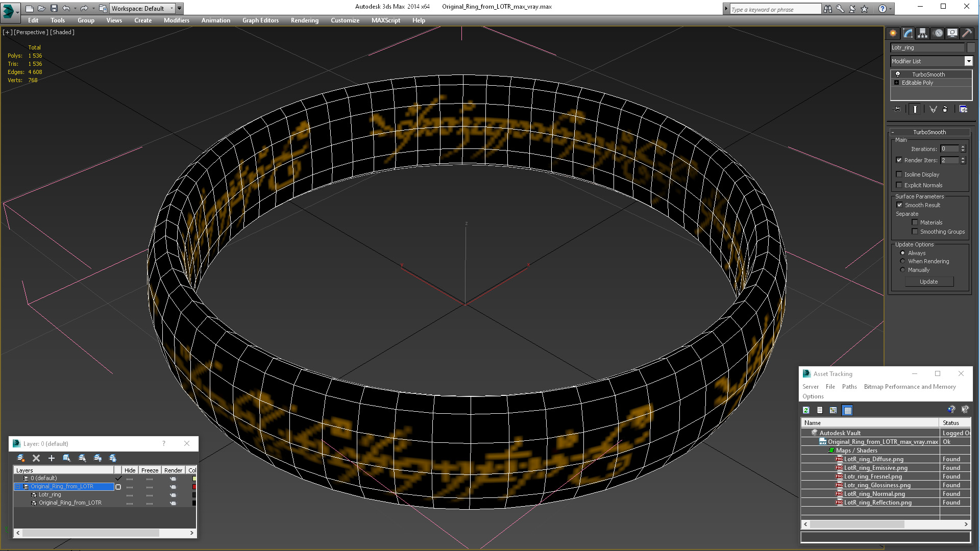This screenshot has width=980, height=551.
Task: Check Separate by Smoothing Groups checkbox
Action: 915,232
